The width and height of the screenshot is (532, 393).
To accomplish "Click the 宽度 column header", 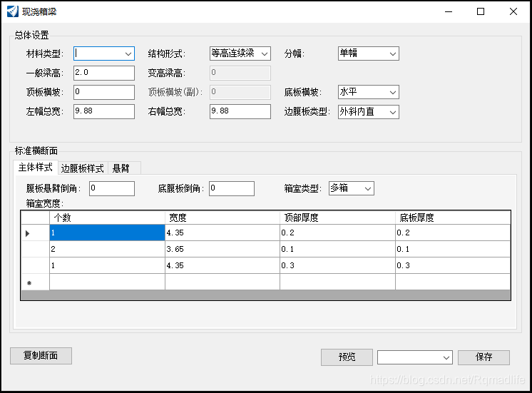I will (222, 218).
